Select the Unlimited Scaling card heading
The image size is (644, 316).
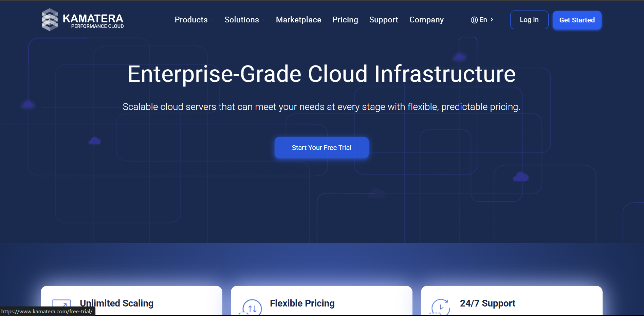116,303
